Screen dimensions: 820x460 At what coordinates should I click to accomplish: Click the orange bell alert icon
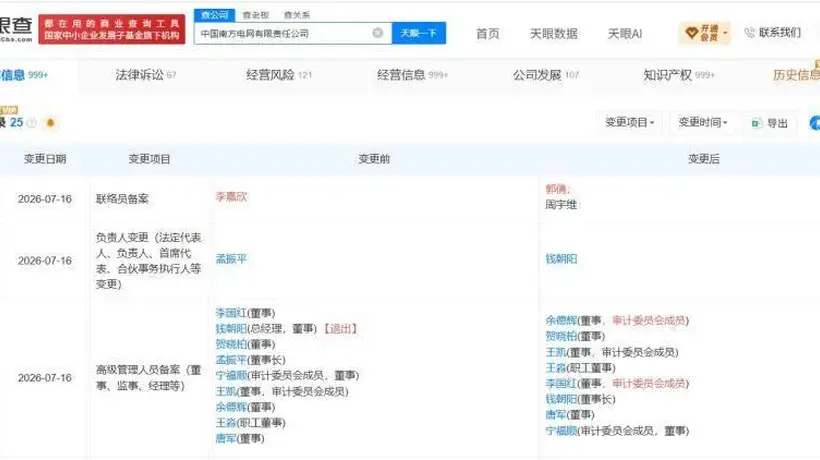pyautogui.click(x=51, y=123)
